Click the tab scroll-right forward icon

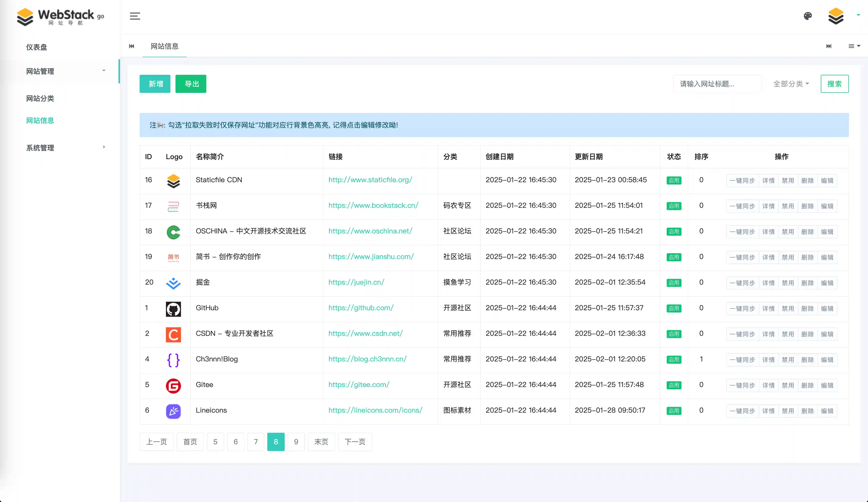[x=829, y=46]
